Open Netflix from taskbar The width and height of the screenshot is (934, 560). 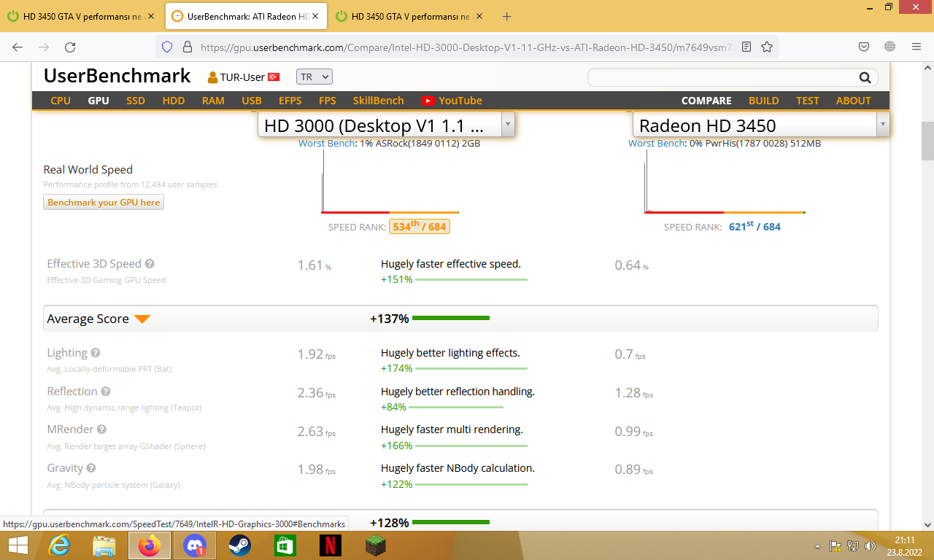pos(331,545)
